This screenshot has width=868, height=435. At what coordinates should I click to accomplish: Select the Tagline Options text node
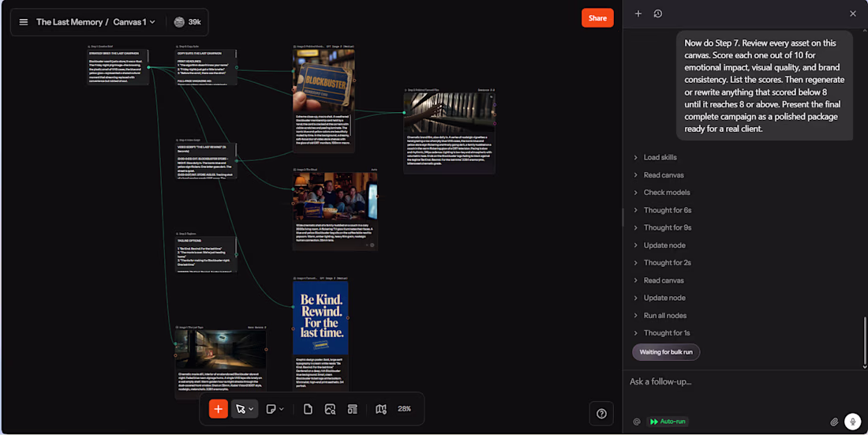click(x=206, y=254)
